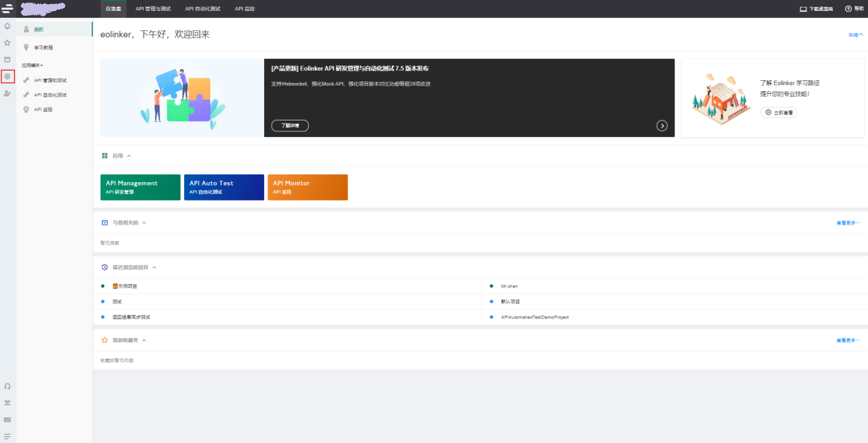The height and width of the screenshot is (443, 868).
Task: Collapse the 应用模块 sidebar section
Action: [x=32, y=66]
